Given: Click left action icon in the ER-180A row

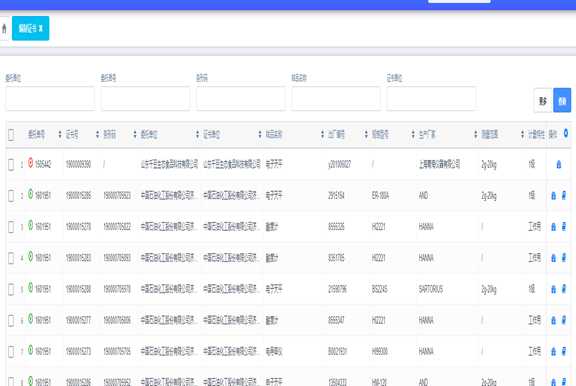Looking at the screenshot, I should pos(554,196).
